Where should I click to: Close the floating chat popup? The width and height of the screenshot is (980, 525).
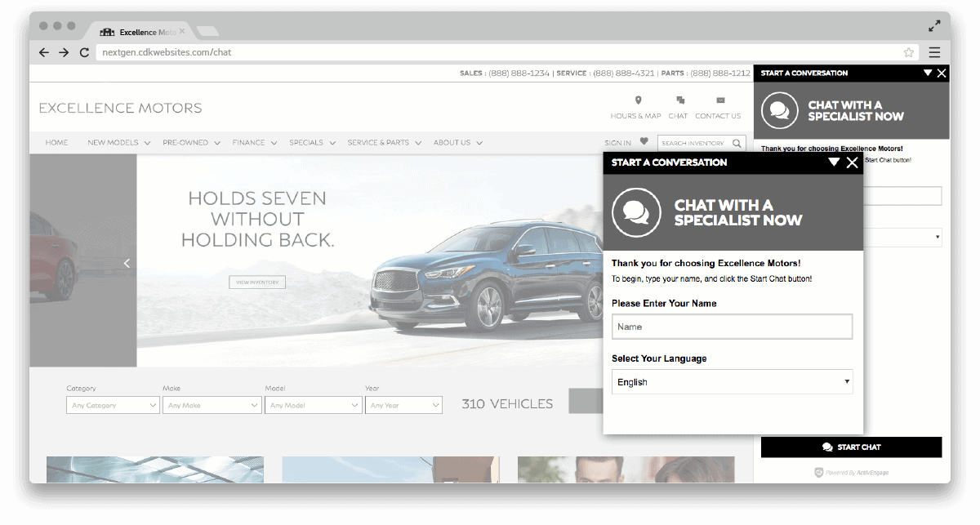[x=853, y=162]
